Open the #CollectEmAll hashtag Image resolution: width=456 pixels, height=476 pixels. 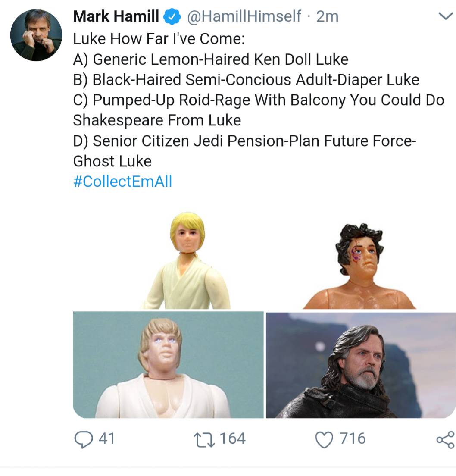(122, 181)
